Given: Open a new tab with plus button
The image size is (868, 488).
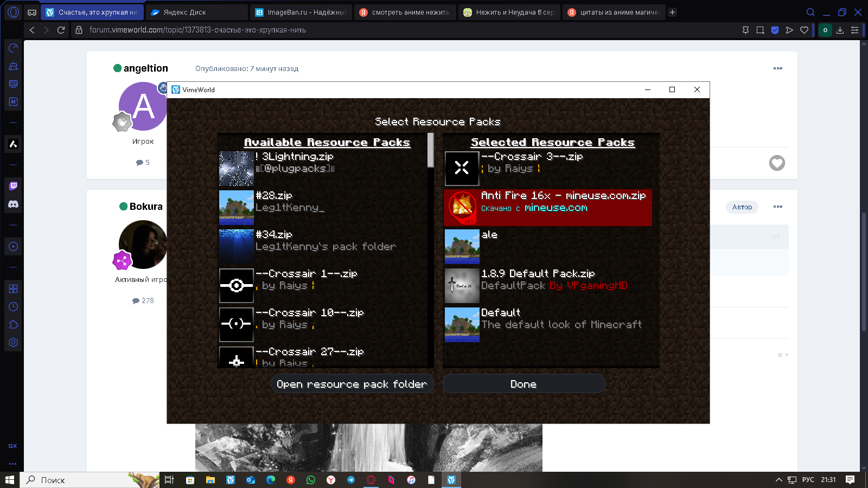Looking at the screenshot, I should (672, 12).
